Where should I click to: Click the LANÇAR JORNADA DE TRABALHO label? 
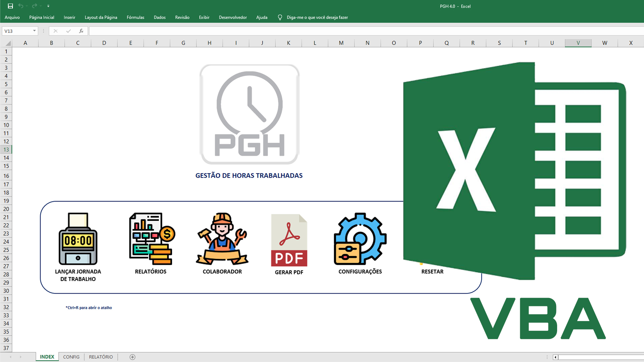(x=78, y=275)
